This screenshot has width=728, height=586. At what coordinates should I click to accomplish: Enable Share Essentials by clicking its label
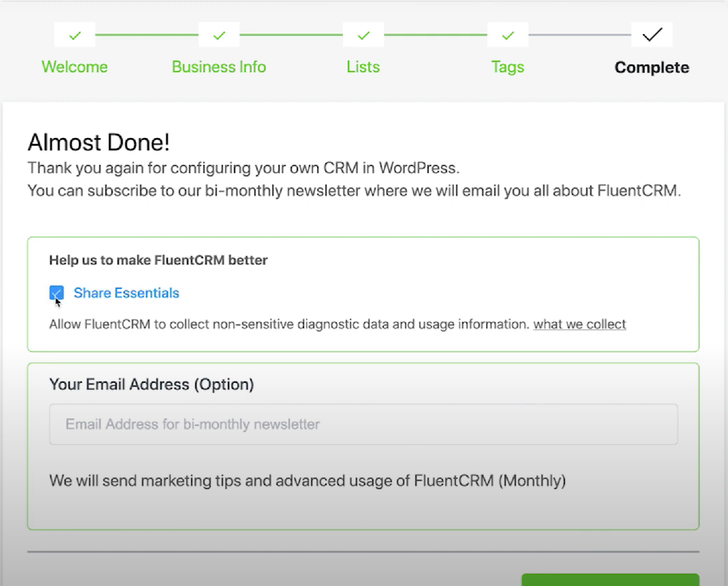(x=126, y=293)
